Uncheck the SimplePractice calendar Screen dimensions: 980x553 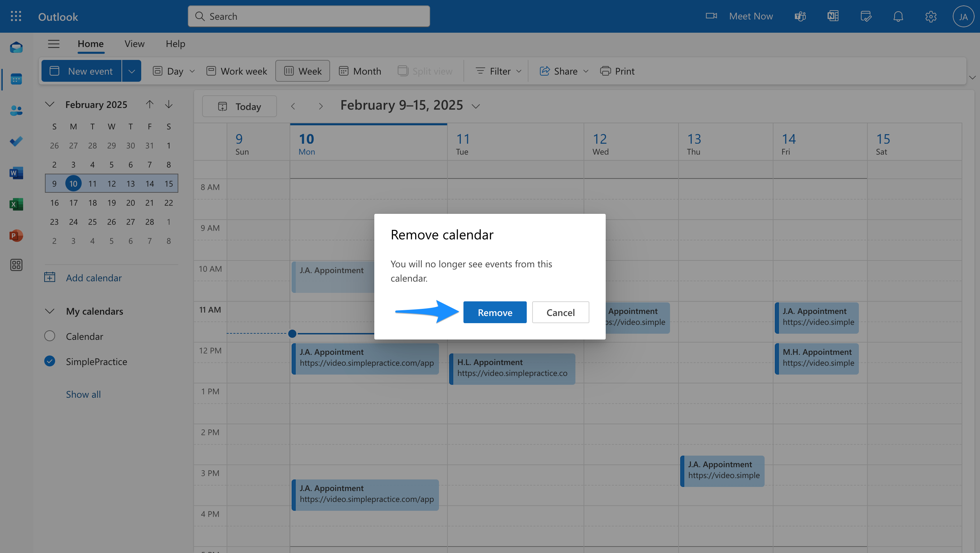50,361
